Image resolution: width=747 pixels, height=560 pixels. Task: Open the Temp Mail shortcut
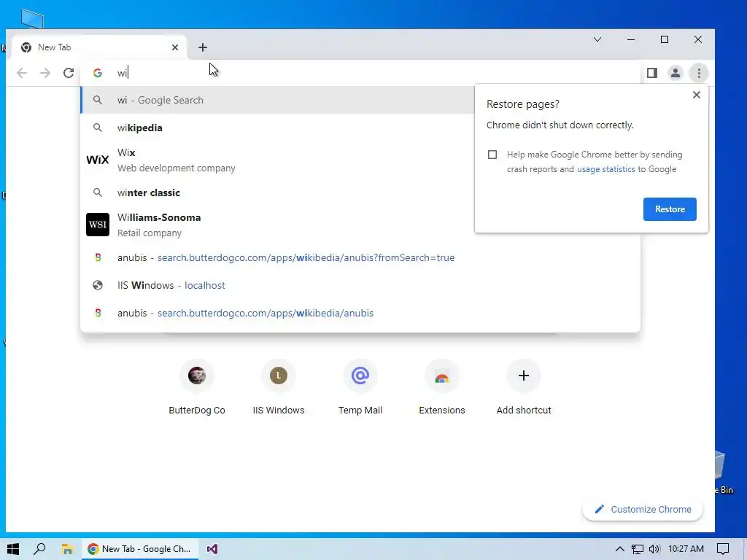360,388
